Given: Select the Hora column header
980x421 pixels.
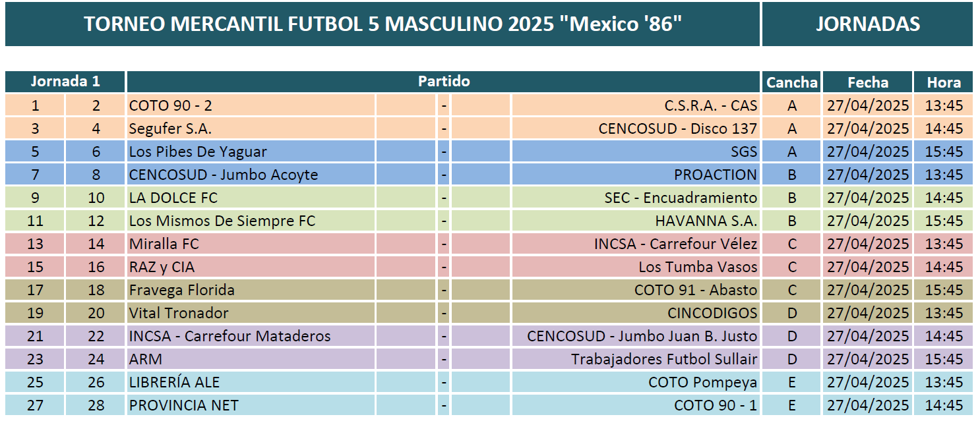Looking at the screenshot, I should (x=944, y=82).
